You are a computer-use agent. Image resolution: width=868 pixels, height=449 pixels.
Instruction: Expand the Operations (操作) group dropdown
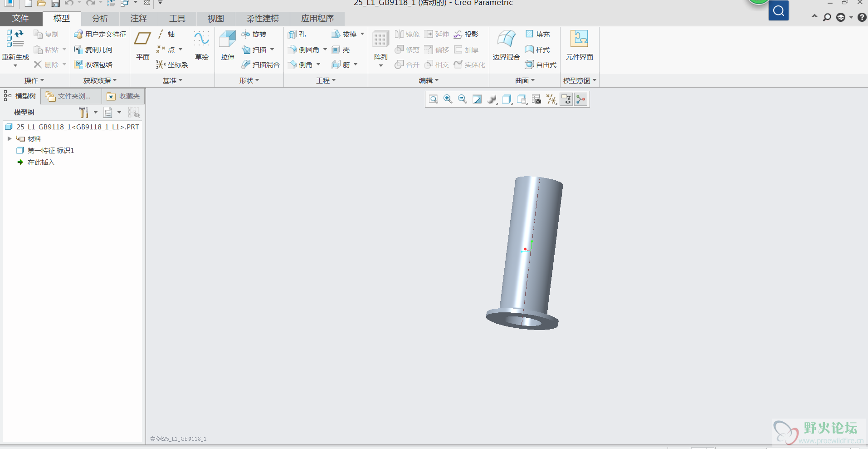(34, 80)
